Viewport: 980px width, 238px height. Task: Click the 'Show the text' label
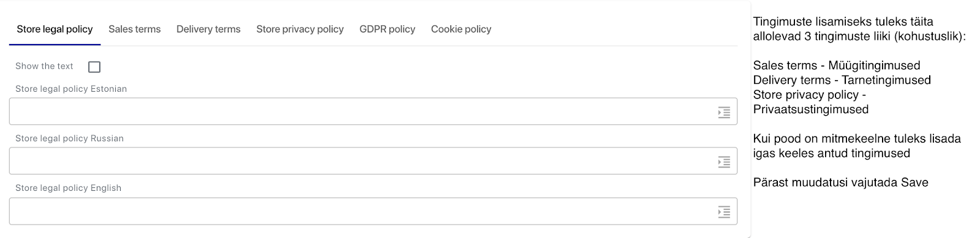(x=44, y=66)
